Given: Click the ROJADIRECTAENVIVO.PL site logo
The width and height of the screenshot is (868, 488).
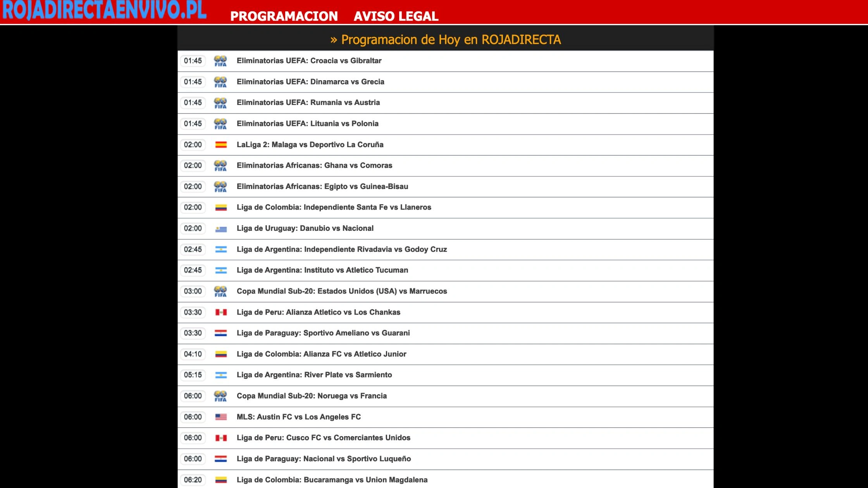Looking at the screenshot, I should click(104, 10).
